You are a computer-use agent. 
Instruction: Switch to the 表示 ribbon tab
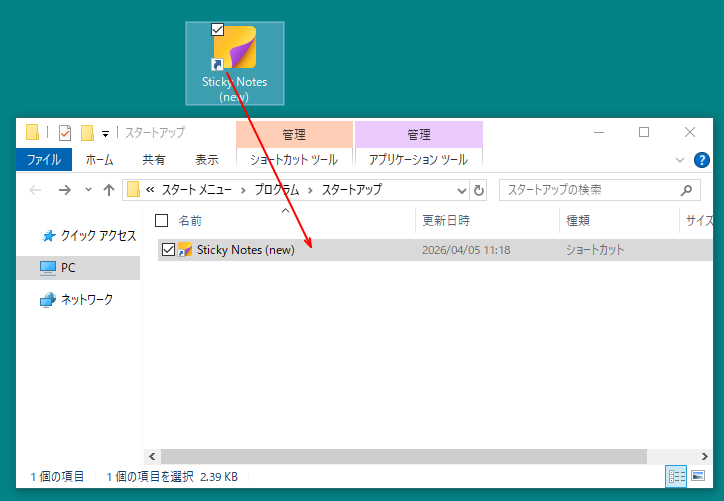tap(206, 160)
